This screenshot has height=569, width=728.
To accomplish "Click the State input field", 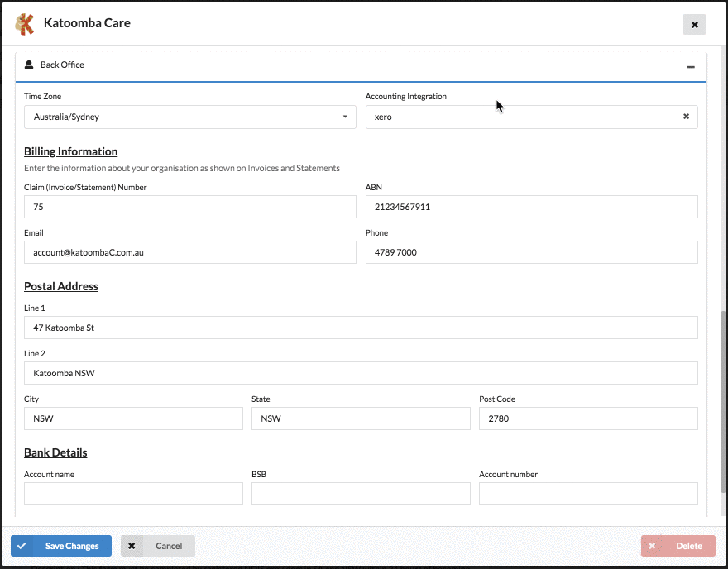I will pyautogui.click(x=361, y=418).
